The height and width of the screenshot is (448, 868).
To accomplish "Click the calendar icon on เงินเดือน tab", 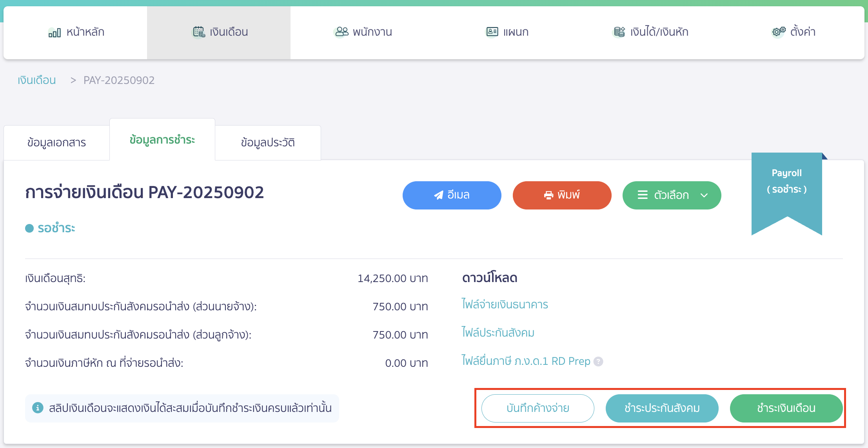I will 199,31.
